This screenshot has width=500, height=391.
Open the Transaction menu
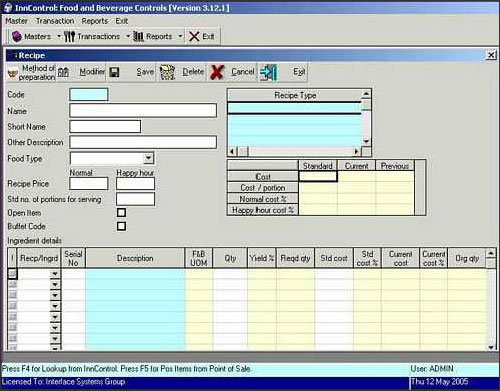coord(55,21)
